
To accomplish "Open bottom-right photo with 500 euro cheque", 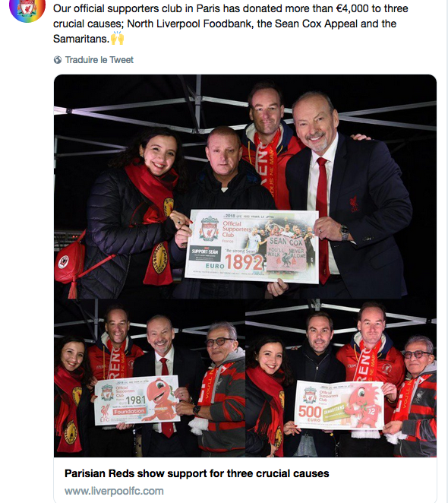I will pyautogui.click(x=341, y=378).
